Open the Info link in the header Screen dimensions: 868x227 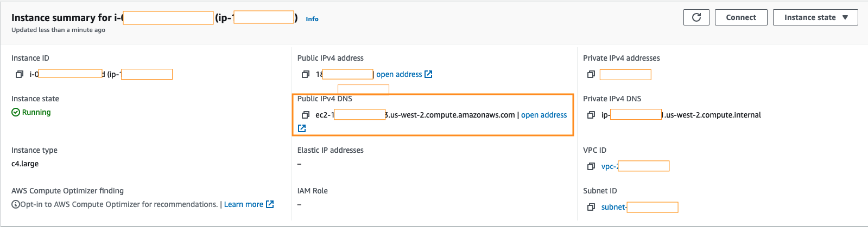[312, 19]
